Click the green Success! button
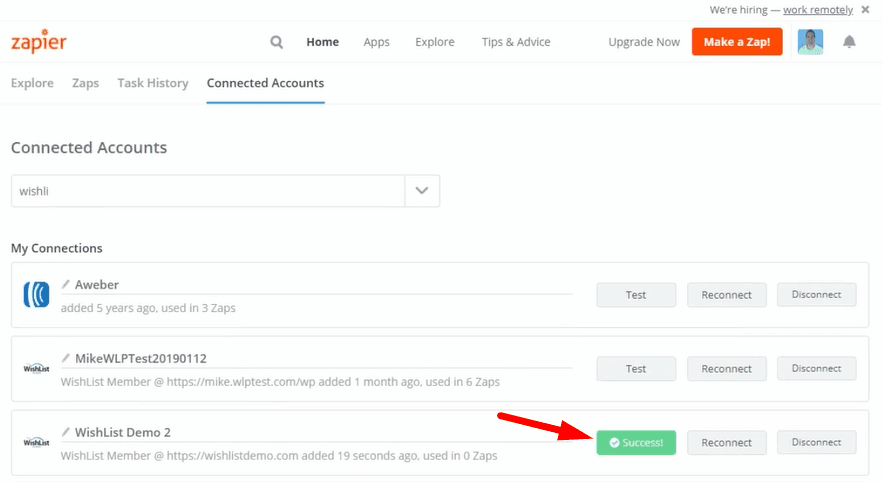Screen dimensions: 882x482 (636, 443)
